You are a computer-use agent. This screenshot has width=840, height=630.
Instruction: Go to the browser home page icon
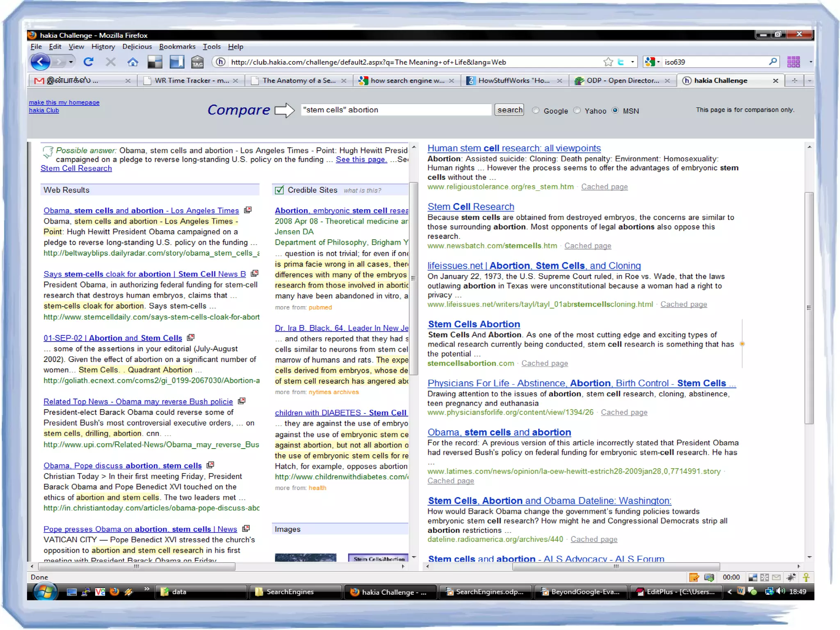[132, 62]
